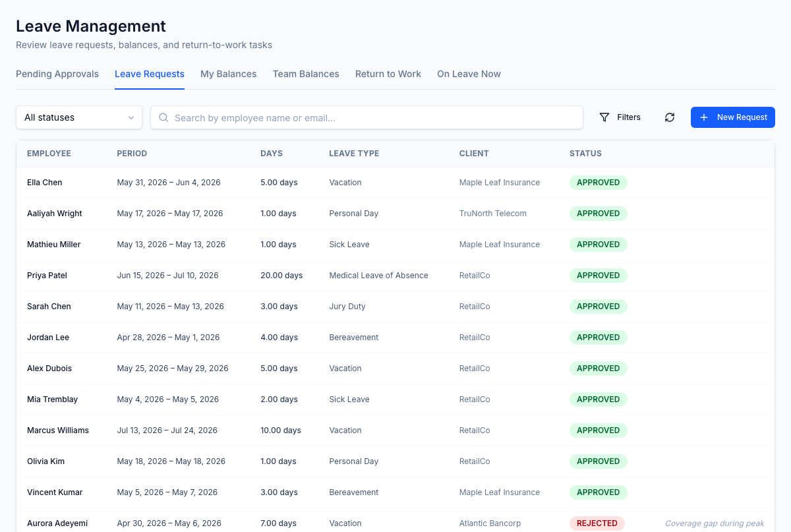Click the Leave Type column header
This screenshot has height=532, width=791.
(354, 154)
